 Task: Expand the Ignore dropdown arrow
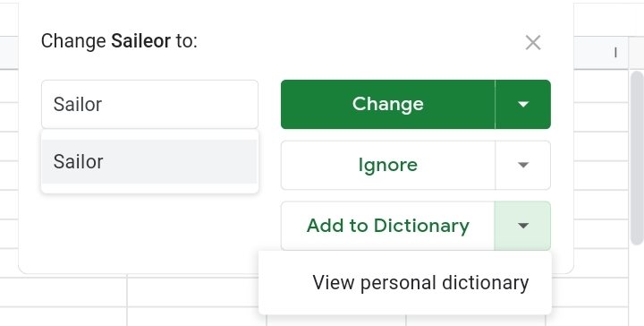pyautogui.click(x=523, y=165)
